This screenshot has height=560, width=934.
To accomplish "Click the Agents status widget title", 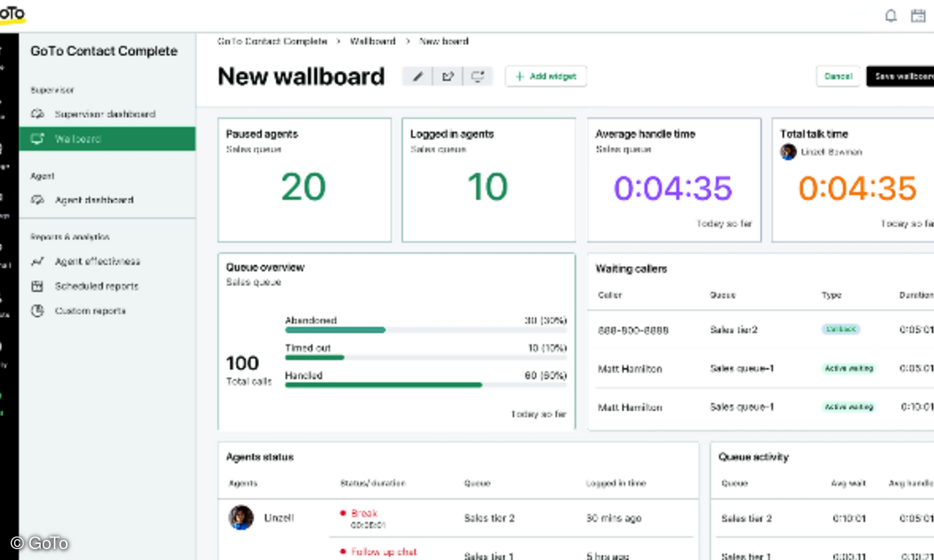I will click(260, 457).
